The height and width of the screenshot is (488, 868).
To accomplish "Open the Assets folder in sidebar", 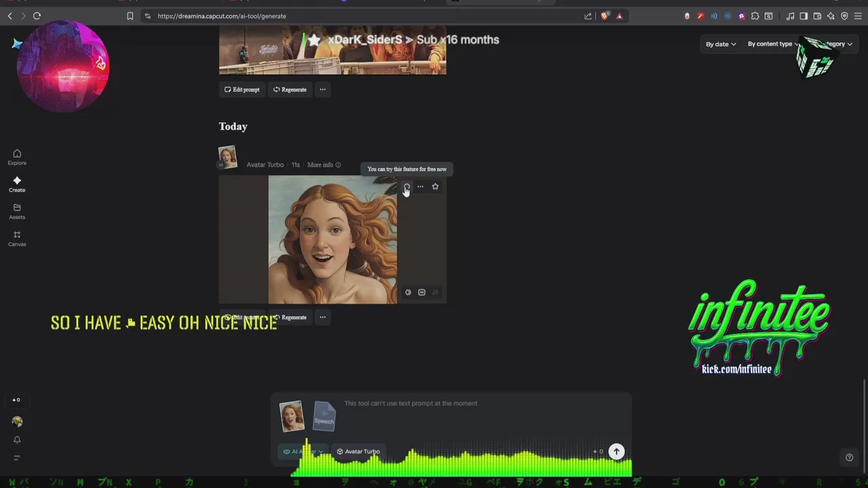I will point(17,211).
